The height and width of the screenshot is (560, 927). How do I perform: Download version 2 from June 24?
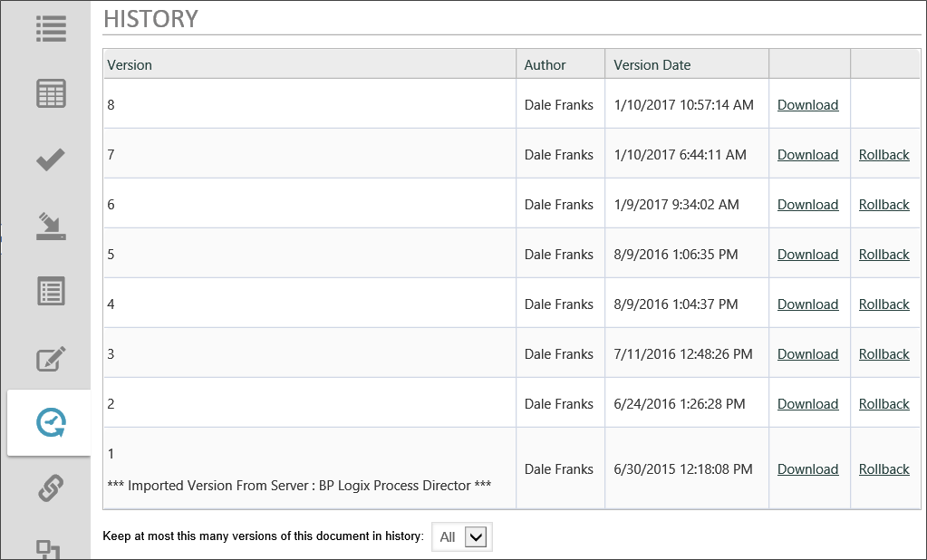(807, 403)
